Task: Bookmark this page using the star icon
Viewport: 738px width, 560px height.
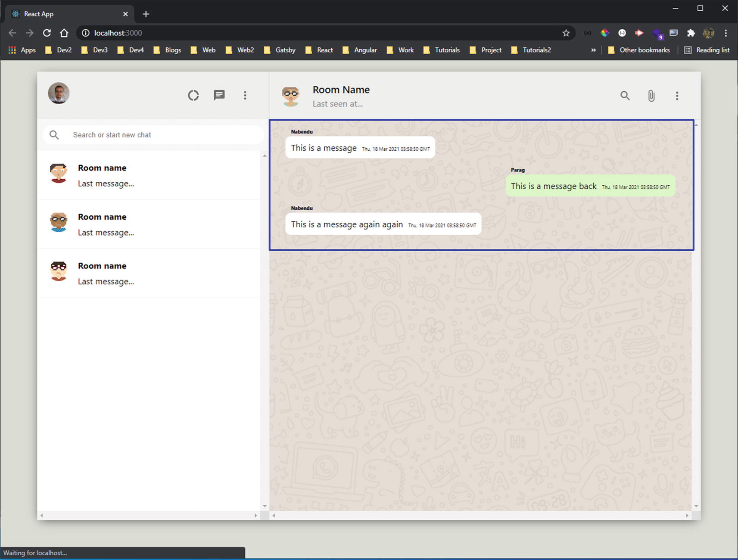Action: coord(566,33)
